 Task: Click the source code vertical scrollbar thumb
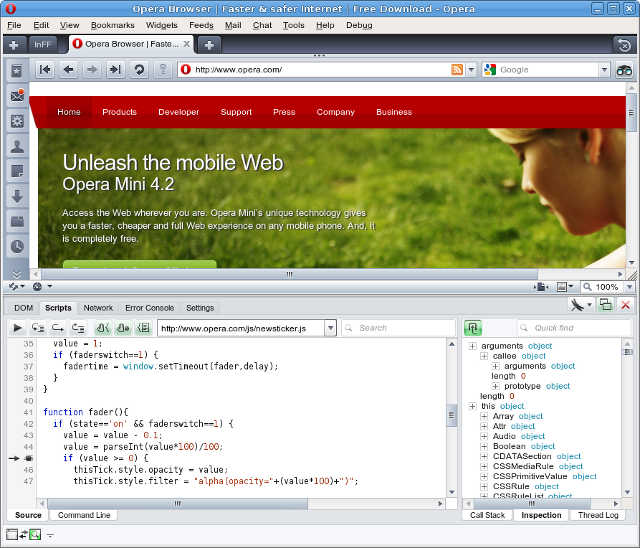[451, 415]
